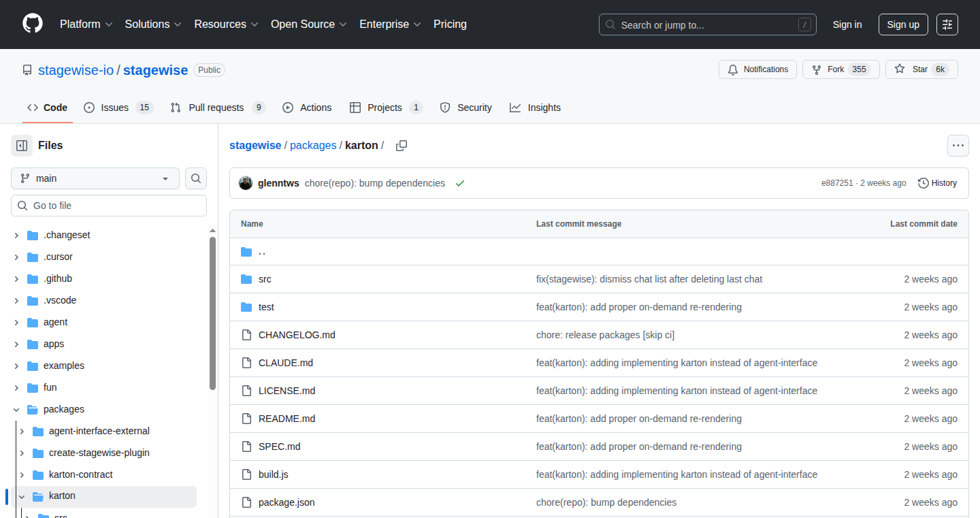980x518 pixels.
Task: Open the Resources dropdown menu
Action: pos(226,25)
